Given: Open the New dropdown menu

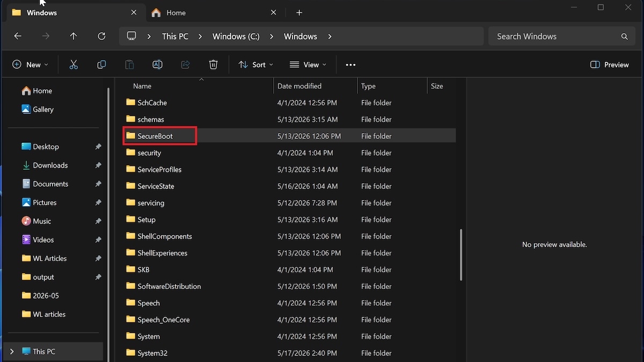Looking at the screenshot, I should pyautogui.click(x=30, y=64).
